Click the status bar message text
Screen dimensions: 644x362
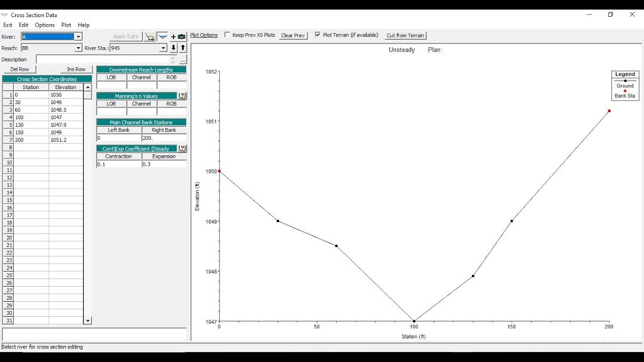click(x=42, y=347)
